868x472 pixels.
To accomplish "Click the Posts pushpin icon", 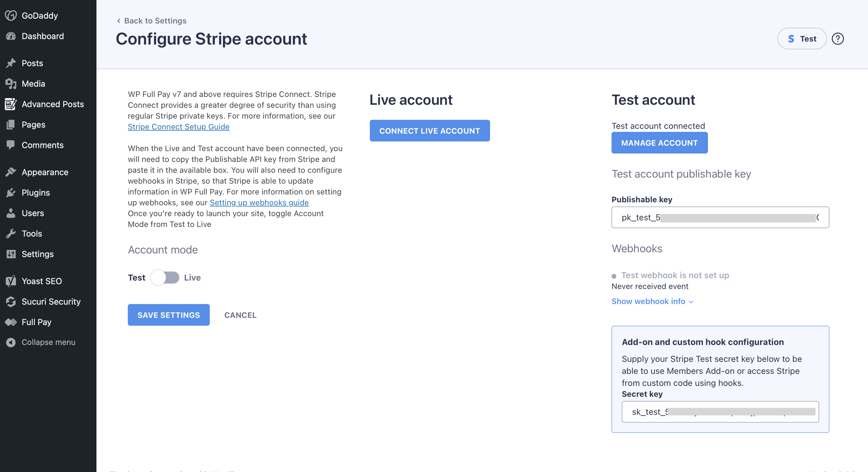I will click(x=11, y=63).
